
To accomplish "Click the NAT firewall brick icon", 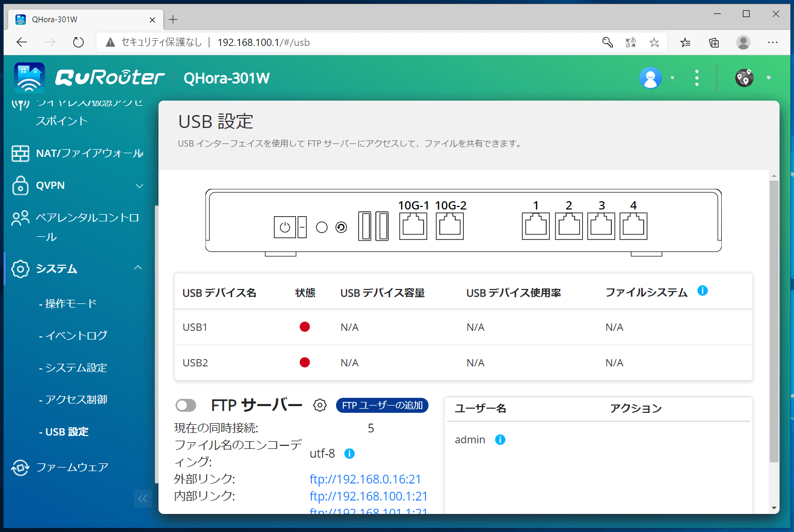I will tap(20, 153).
